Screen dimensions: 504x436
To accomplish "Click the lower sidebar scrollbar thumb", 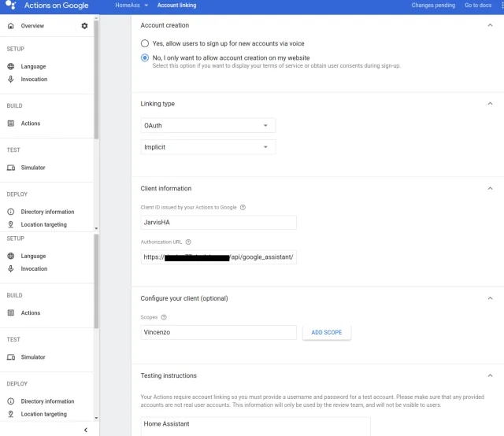I will (96, 281).
